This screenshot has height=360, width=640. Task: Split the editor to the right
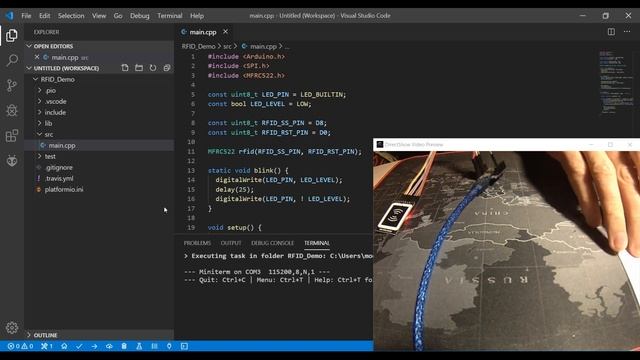coord(611,31)
